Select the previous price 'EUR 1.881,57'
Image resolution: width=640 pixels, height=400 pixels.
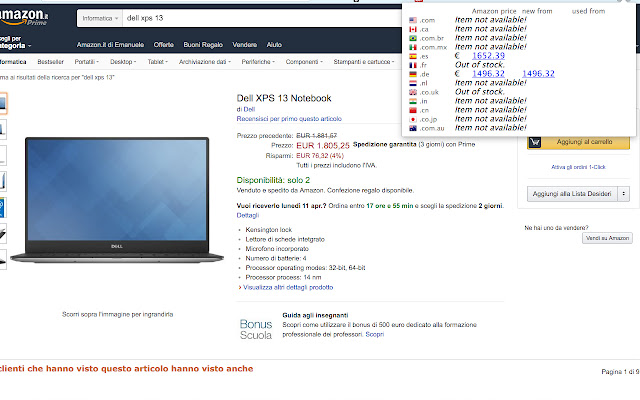tap(316, 136)
